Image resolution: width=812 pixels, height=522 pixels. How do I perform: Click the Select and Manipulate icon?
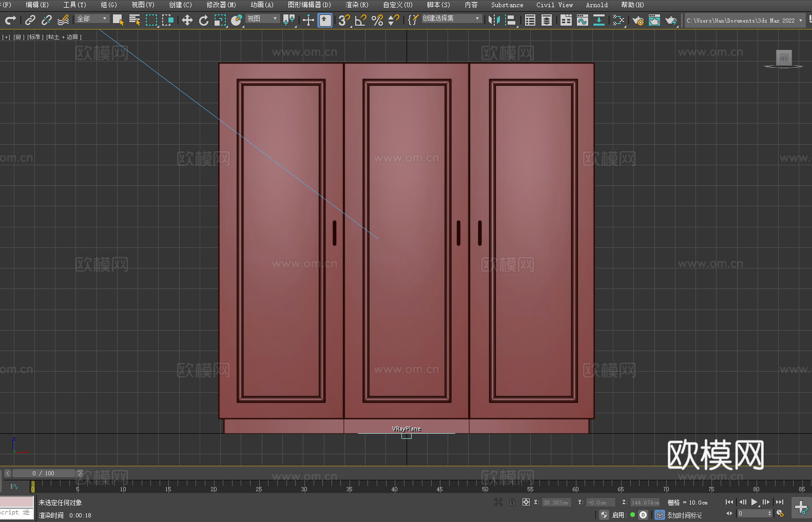[x=308, y=20]
